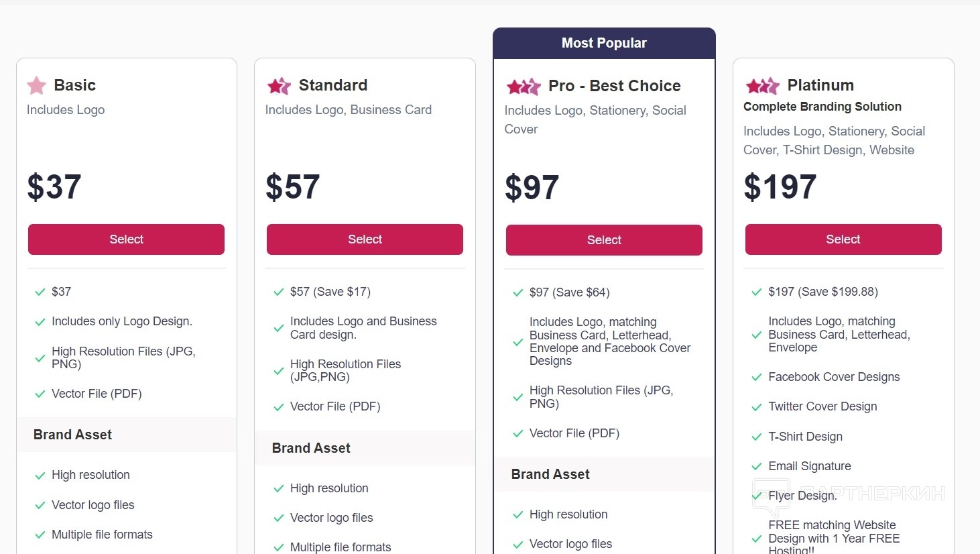Select the Pro - Best Choice plan
Screen dimensions: 980x554
604,240
